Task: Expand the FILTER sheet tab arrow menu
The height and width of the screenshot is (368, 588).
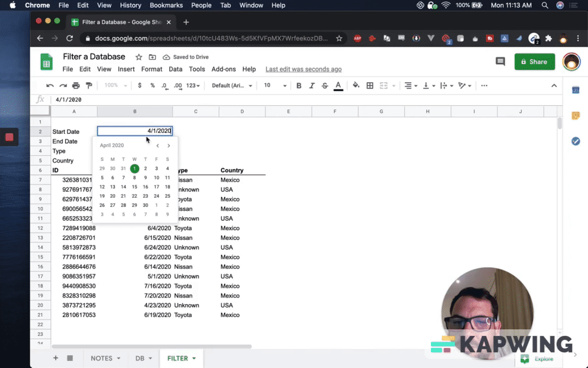Action: 194,358
